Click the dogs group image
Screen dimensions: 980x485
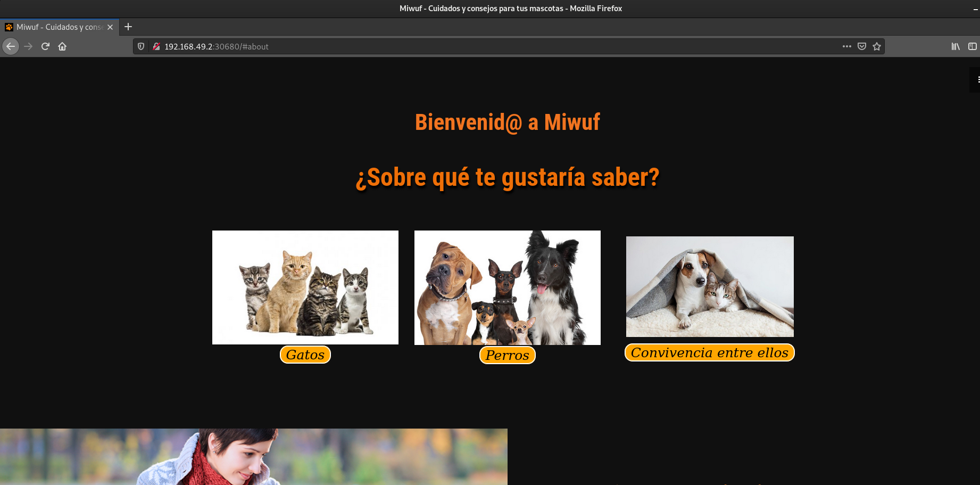[507, 287]
